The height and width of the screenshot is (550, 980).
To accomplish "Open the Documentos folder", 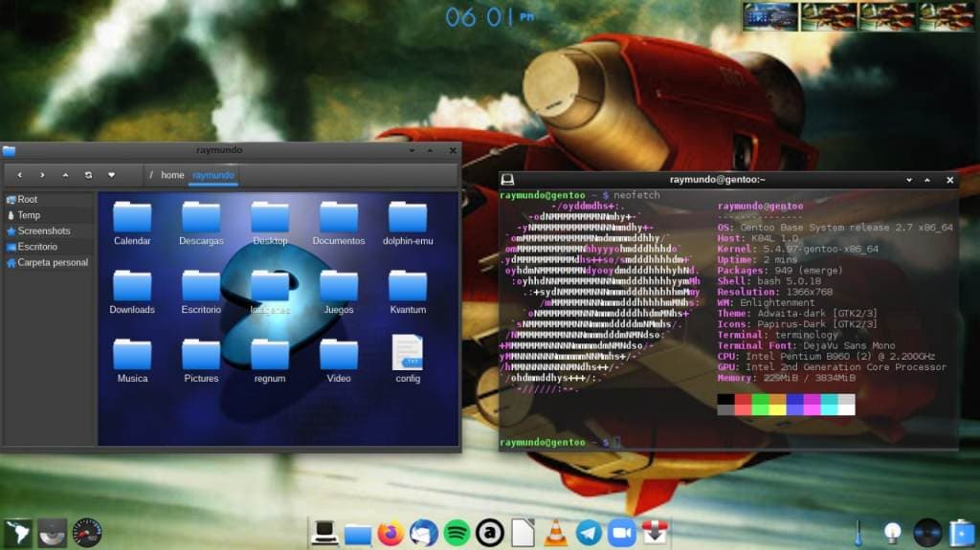I will click(339, 223).
